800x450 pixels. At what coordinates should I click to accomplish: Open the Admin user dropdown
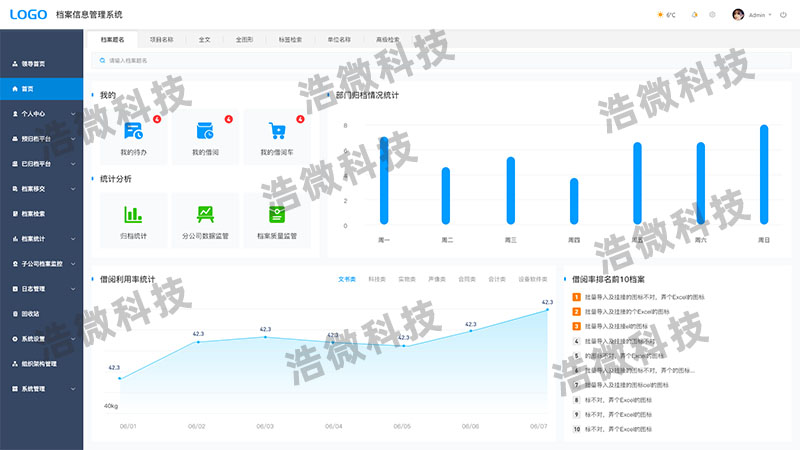pyautogui.click(x=760, y=15)
